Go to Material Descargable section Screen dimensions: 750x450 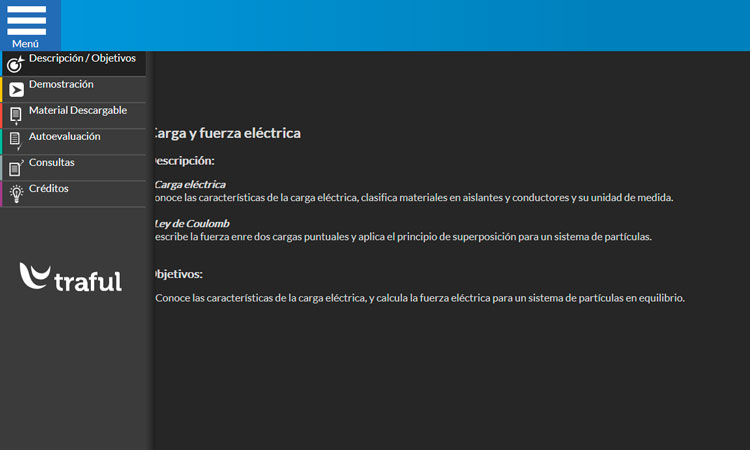(78, 111)
